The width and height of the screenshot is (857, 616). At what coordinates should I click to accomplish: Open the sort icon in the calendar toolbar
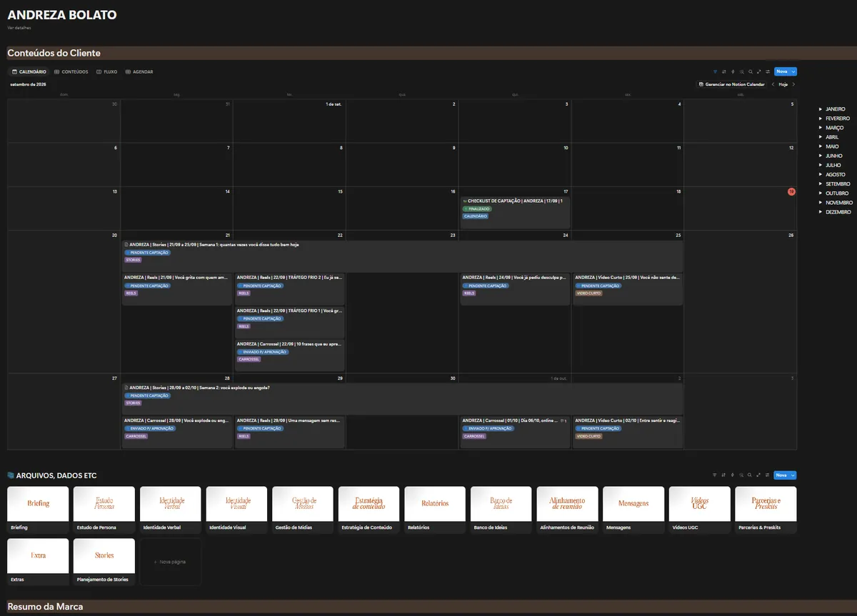click(x=724, y=71)
